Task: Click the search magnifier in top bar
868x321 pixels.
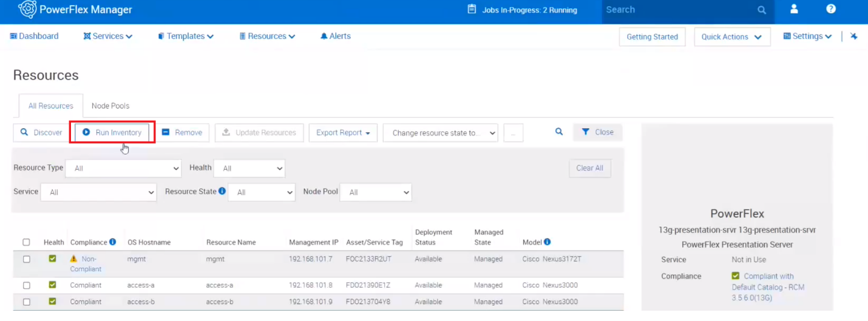Action: pyautogui.click(x=762, y=10)
